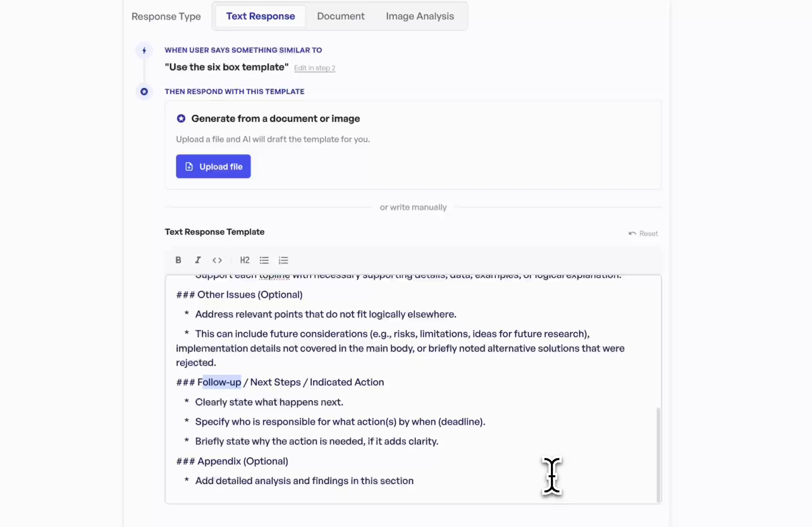Toggle italic formatting in the toolbar

pos(197,260)
